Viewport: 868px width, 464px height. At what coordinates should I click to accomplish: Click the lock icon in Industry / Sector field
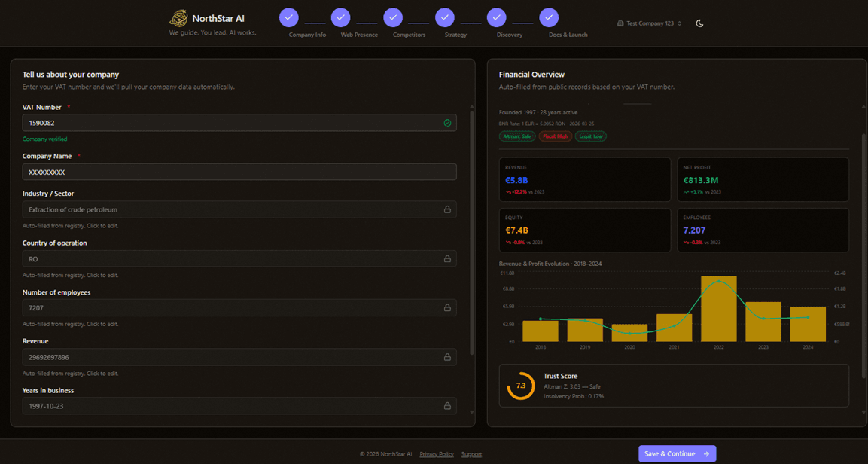point(447,209)
